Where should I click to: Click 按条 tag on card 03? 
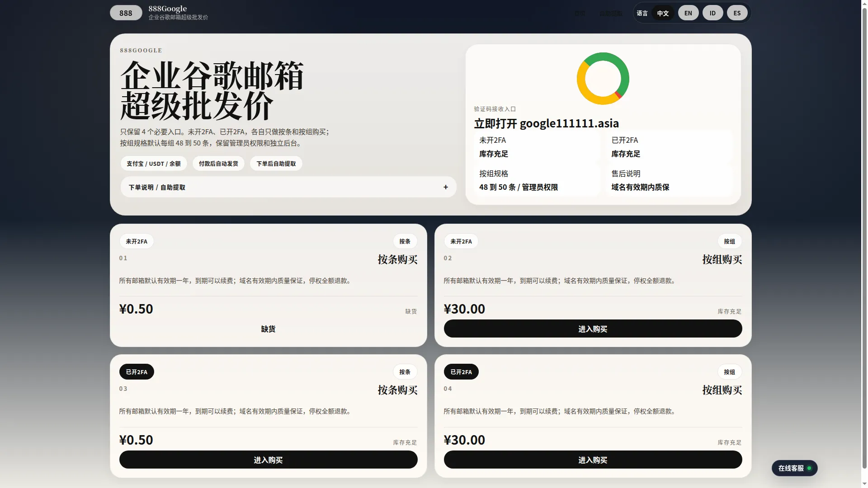(405, 372)
